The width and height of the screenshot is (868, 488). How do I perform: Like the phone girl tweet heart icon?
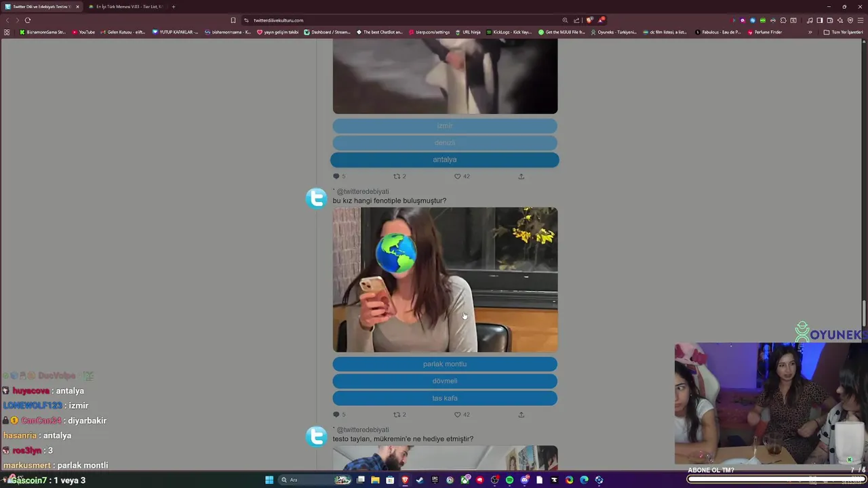(458, 414)
